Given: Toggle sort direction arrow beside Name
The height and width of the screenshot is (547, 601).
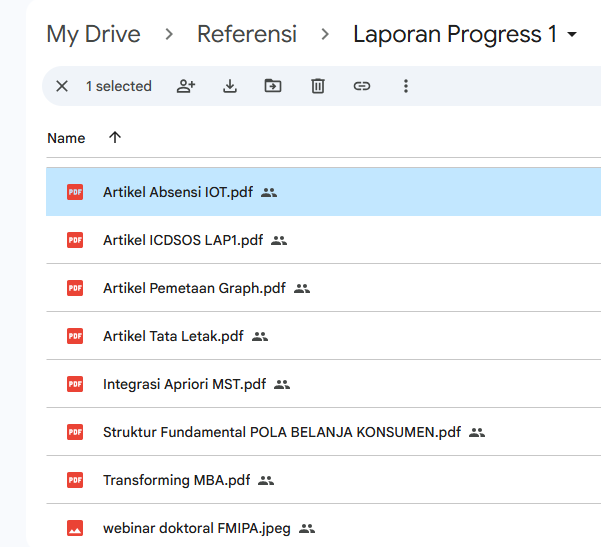Looking at the screenshot, I should (114, 138).
